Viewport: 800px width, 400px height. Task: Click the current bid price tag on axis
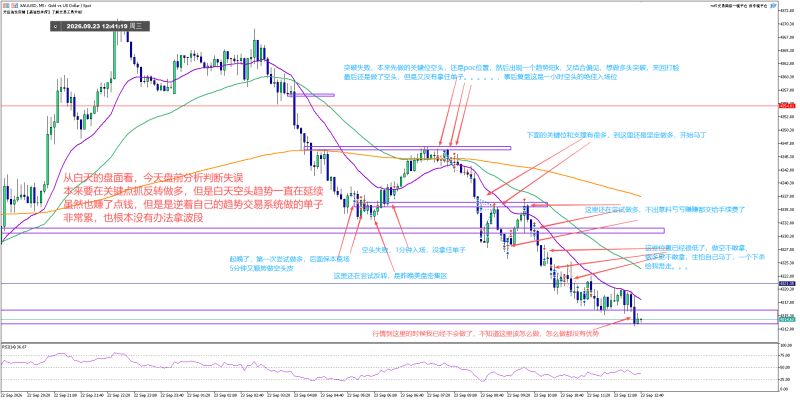click(x=788, y=320)
